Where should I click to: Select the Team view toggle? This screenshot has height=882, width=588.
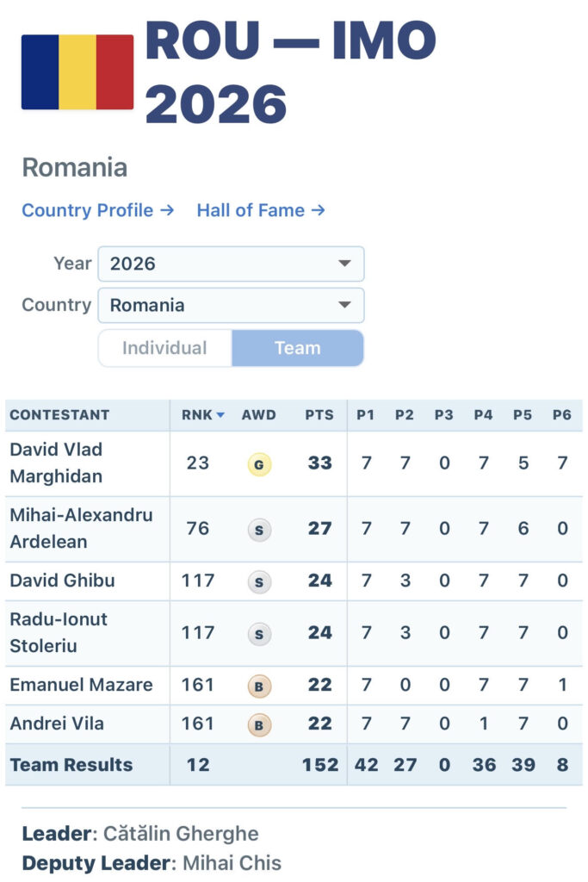tap(298, 348)
